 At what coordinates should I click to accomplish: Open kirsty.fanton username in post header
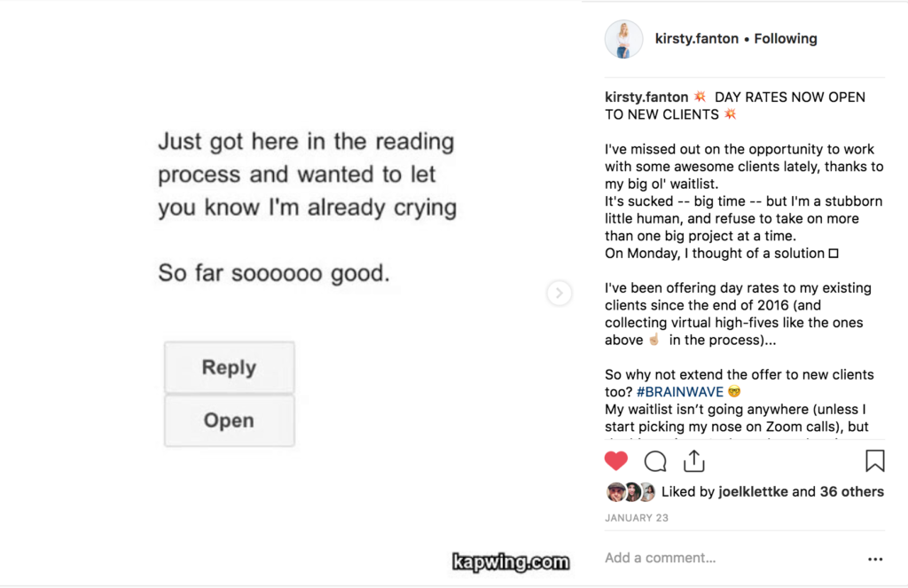pyautogui.click(x=697, y=39)
